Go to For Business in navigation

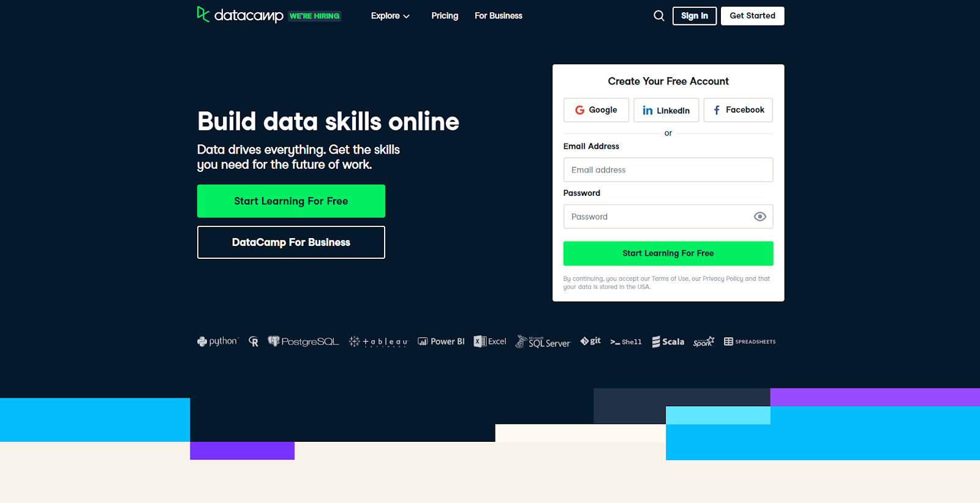coord(499,16)
